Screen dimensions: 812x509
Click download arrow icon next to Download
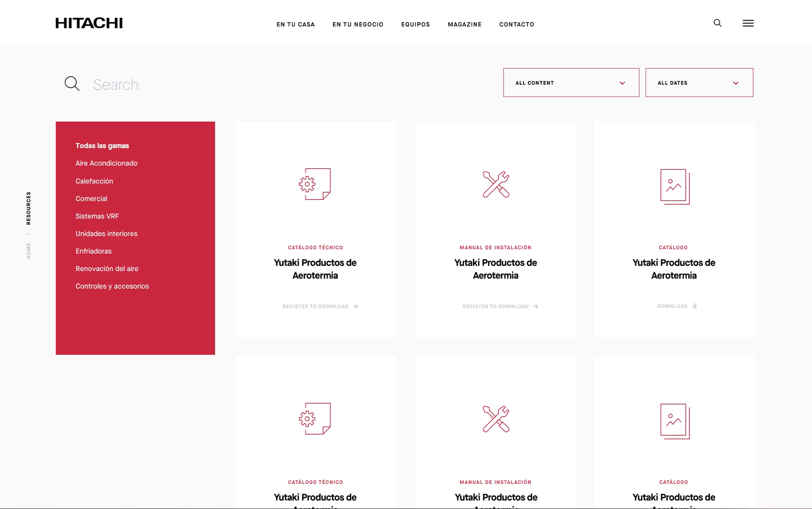[x=695, y=306]
